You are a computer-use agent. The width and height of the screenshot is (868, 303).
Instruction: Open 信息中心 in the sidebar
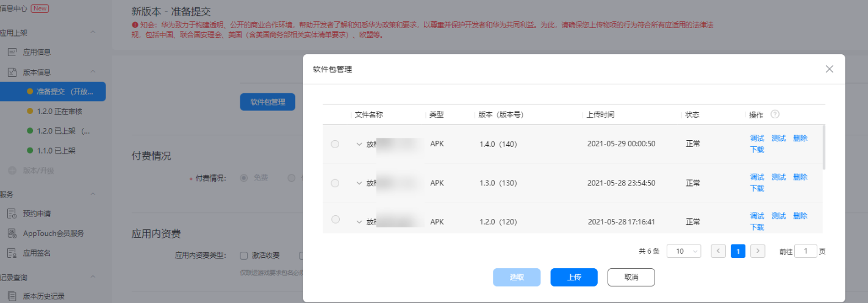pos(13,9)
